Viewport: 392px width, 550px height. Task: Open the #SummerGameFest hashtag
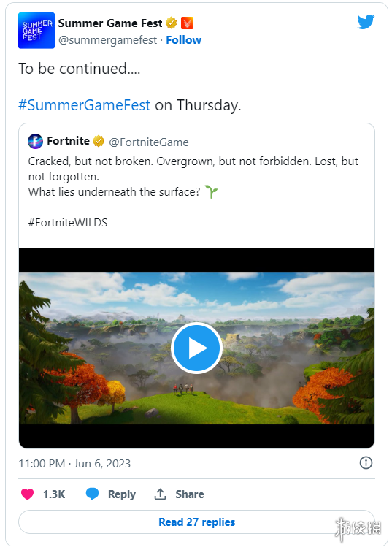click(84, 105)
